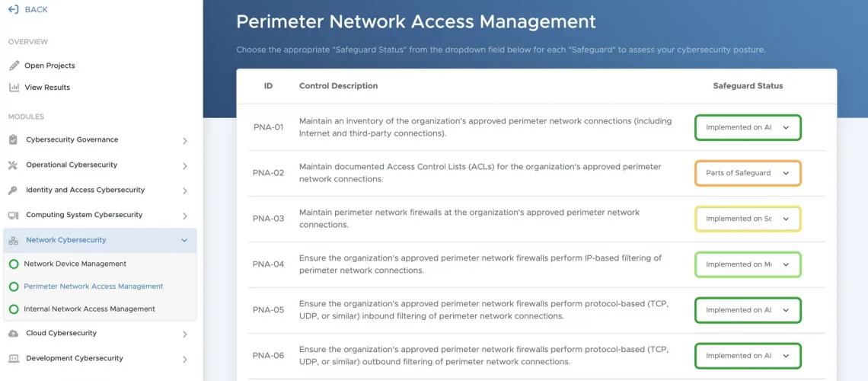Collapse the Network Cybersecurity module

[184, 240]
